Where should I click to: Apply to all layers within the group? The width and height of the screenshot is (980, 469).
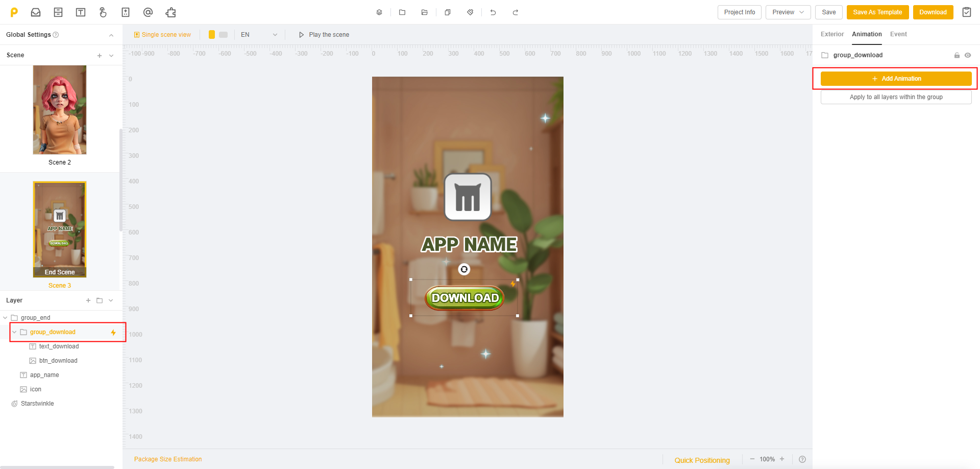(896, 97)
